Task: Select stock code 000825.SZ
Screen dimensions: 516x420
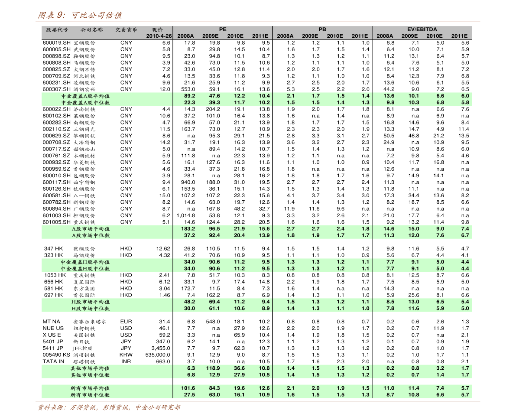Action: pos(57,69)
